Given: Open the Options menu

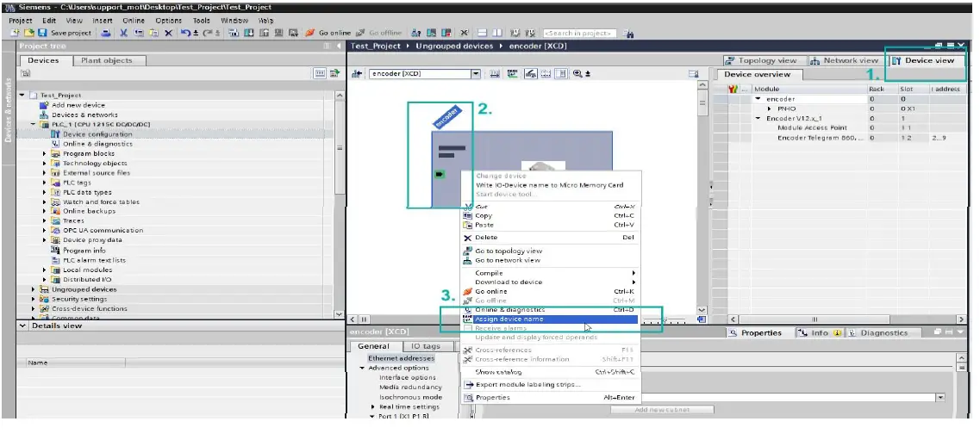Looking at the screenshot, I should [x=169, y=21].
